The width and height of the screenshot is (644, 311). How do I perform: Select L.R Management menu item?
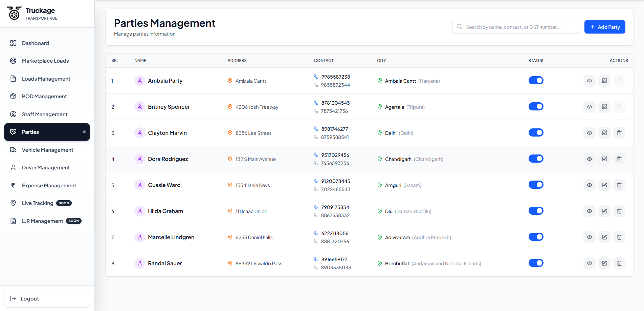47,221
